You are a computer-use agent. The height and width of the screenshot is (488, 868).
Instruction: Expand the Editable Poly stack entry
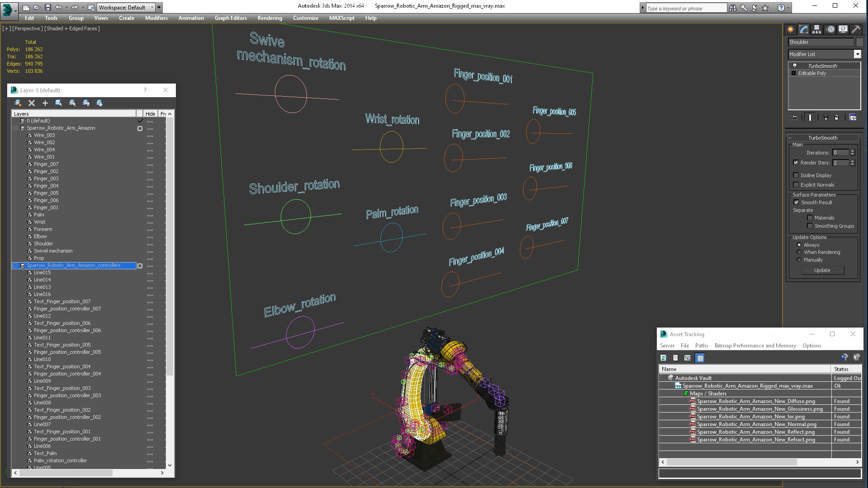point(793,73)
